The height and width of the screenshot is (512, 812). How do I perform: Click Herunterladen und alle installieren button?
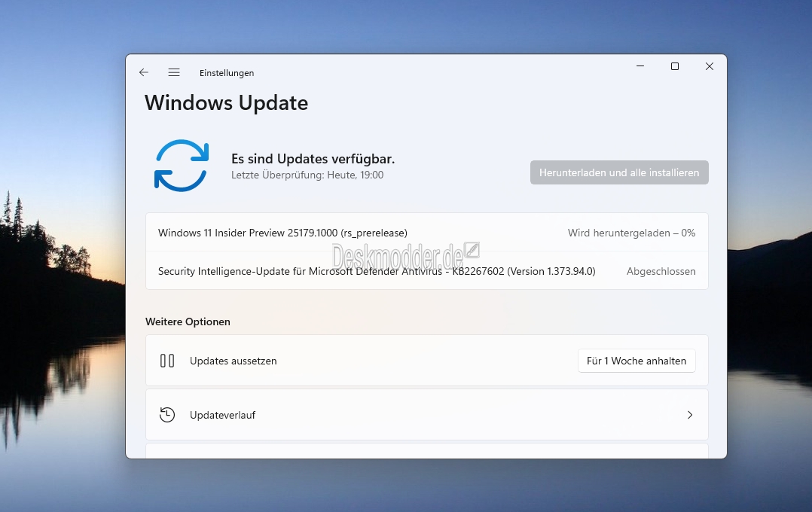pyautogui.click(x=619, y=172)
